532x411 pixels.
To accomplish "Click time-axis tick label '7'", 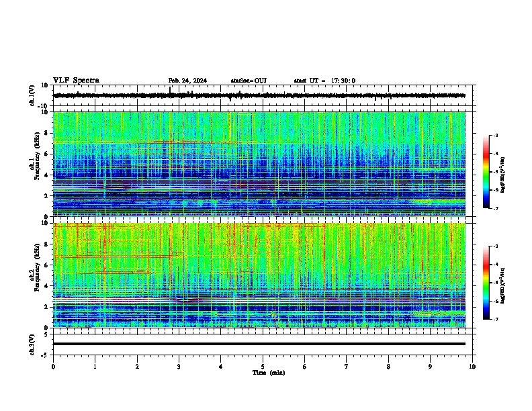I will (x=347, y=367).
